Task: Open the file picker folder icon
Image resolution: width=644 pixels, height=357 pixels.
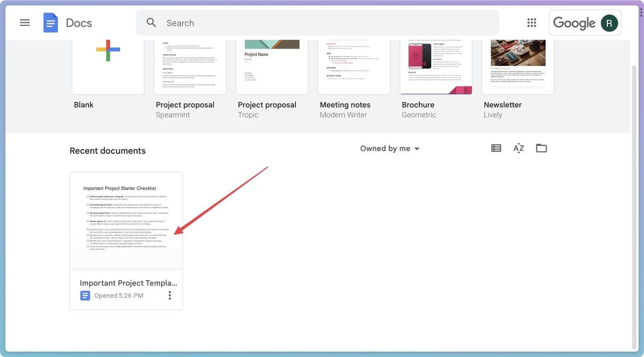Action: pyautogui.click(x=541, y=148)
